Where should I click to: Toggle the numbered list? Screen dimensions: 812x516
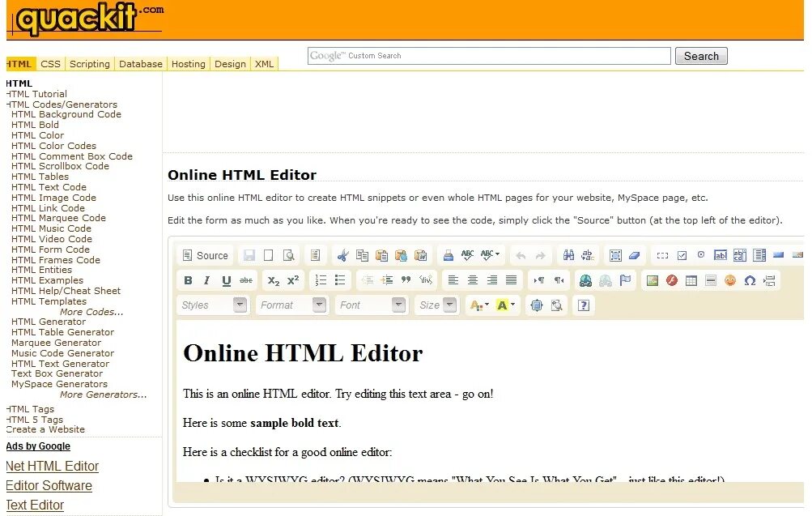(x=321, y=279)
